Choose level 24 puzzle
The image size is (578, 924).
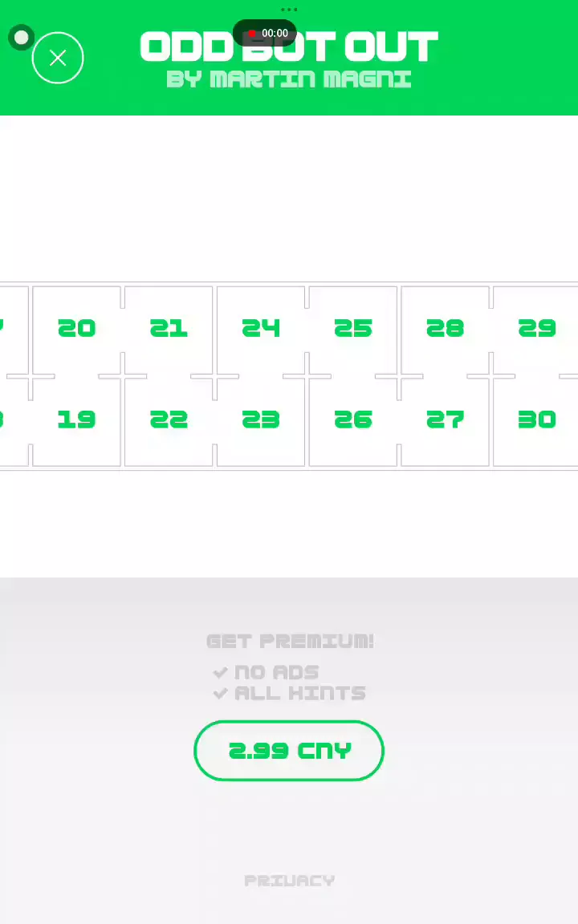(x=261, y=329)
